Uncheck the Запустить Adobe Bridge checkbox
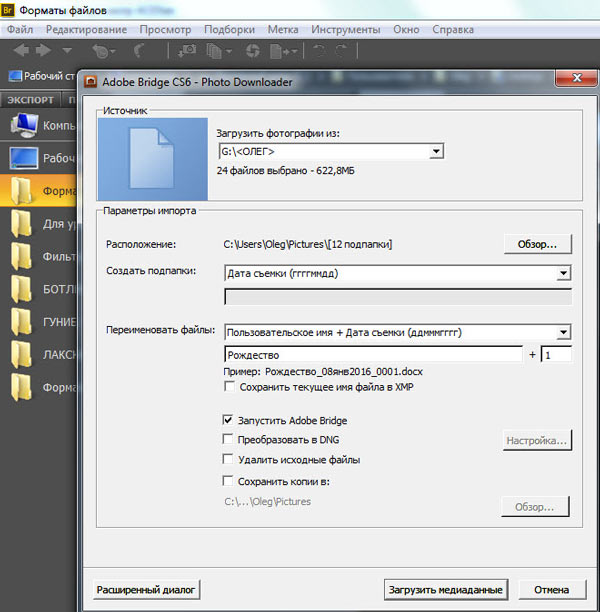Screen dimensions: 600x612 228,420
